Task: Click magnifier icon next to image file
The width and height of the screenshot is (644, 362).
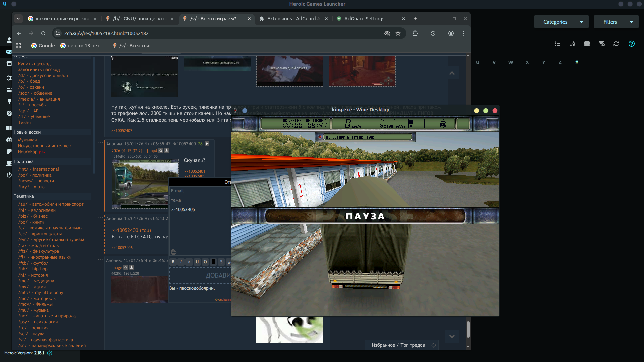Action: [x=126, y=267]
